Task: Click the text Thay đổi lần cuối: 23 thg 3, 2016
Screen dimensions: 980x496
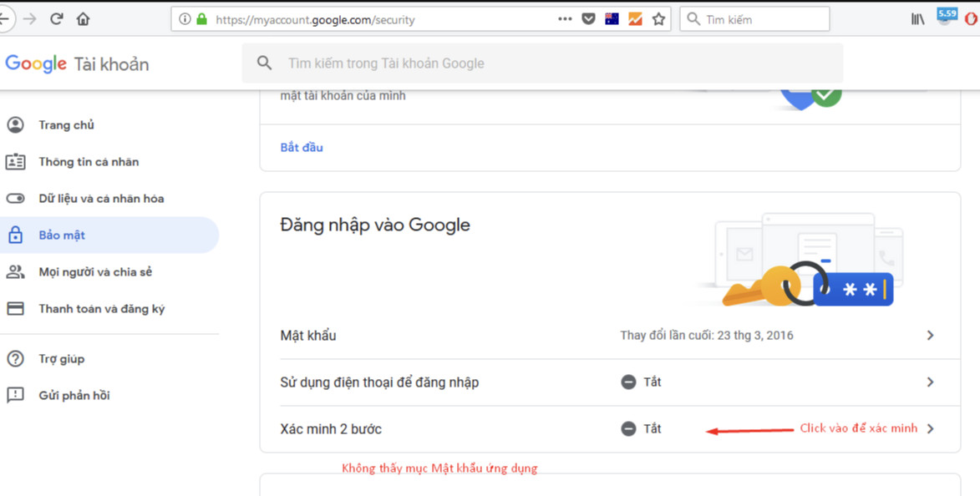Action: pyautogui.click(x=706, y=336)
